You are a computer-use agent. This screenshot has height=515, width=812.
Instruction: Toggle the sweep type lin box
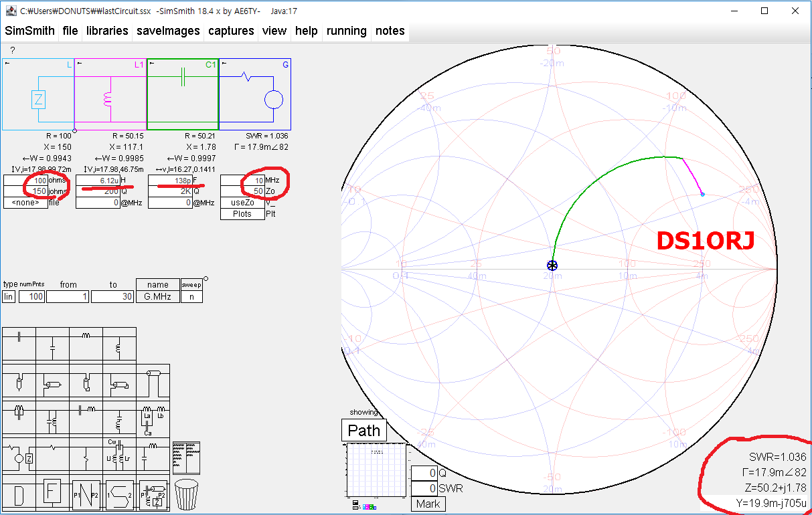[x=9, y=296]
